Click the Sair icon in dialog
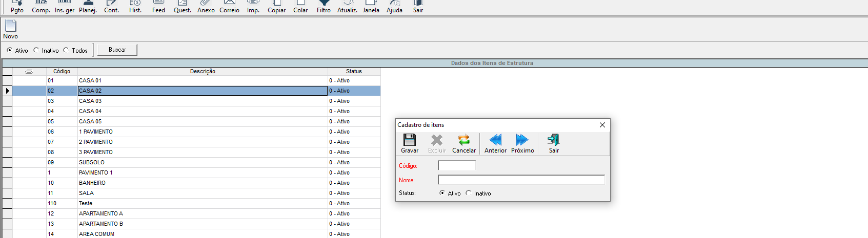 553,140
